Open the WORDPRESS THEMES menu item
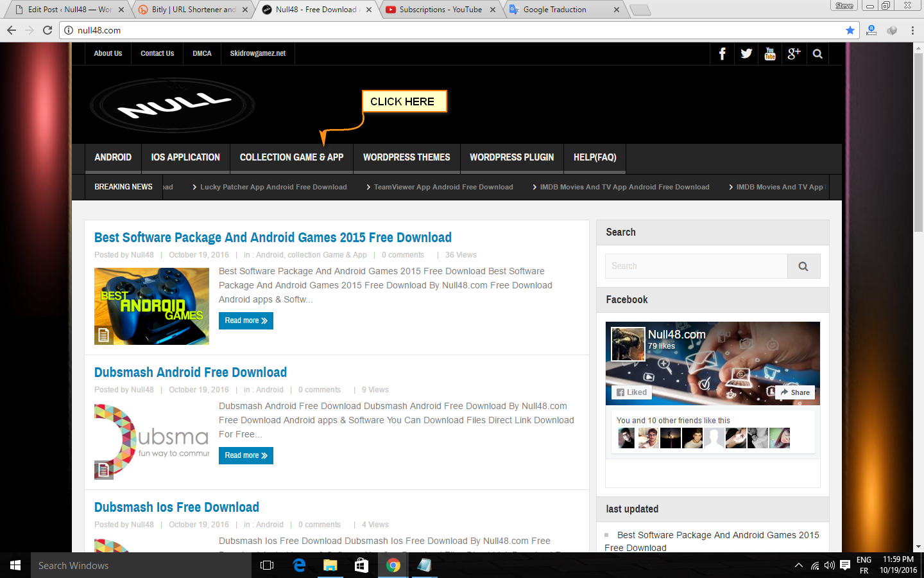 407,157
